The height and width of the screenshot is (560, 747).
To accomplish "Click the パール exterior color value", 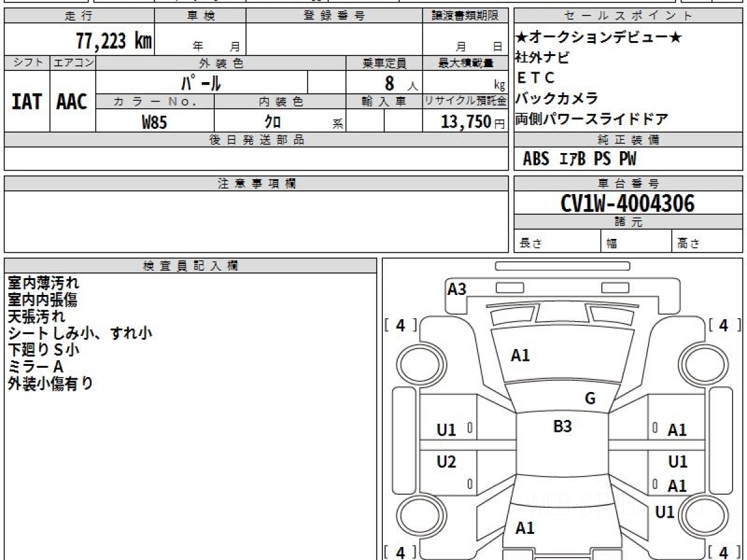I will coord(201,82).
